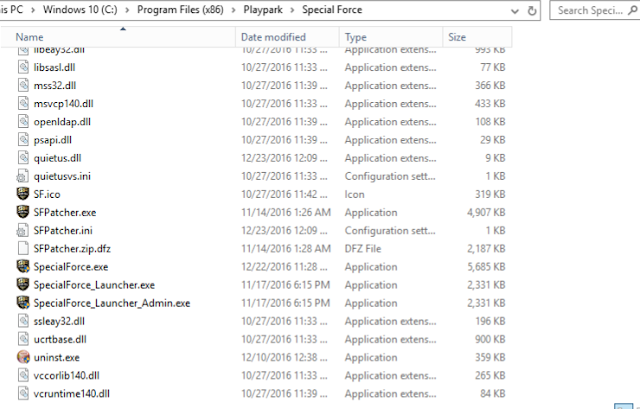Click the SF.ico file icon
The height and width of the screenshot is (409, 640).
pos(23,194)
